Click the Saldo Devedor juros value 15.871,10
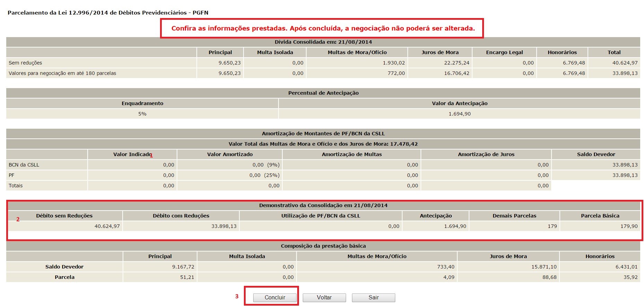The image size is (644, 307). click(544, 267)
